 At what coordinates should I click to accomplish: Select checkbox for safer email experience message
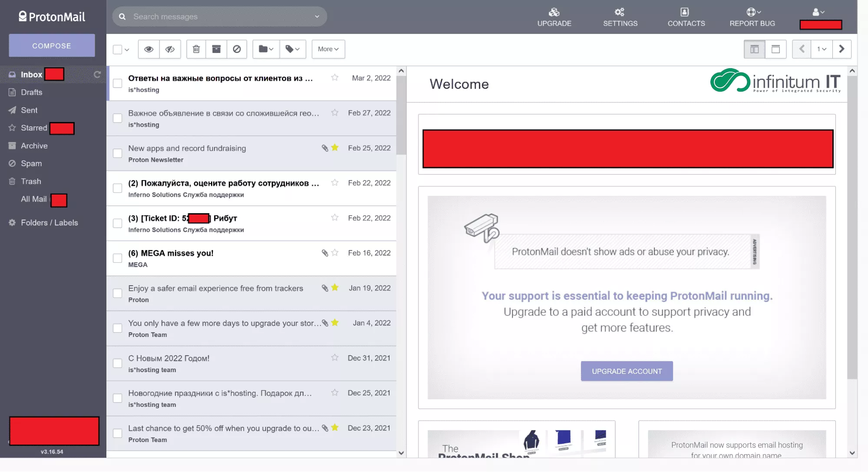117,294
